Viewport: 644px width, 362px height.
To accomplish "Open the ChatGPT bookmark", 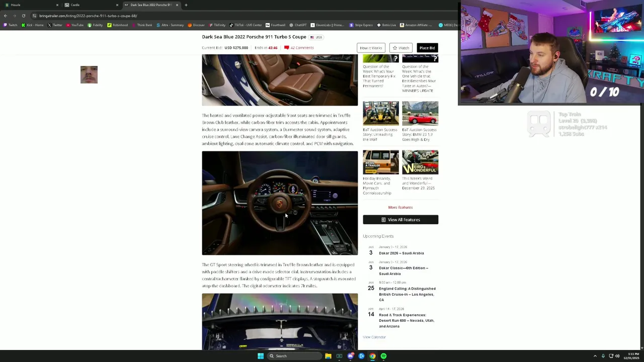I will (298, 25).
